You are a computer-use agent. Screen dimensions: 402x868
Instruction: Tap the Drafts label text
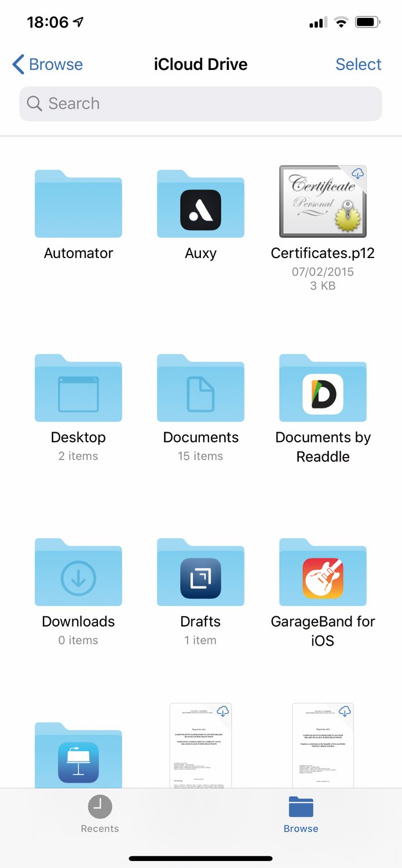(x=200, y=621)
